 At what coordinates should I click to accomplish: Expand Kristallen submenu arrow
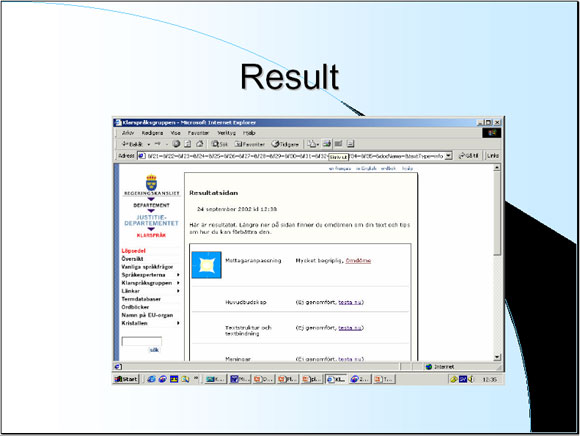tap(178, 323)
